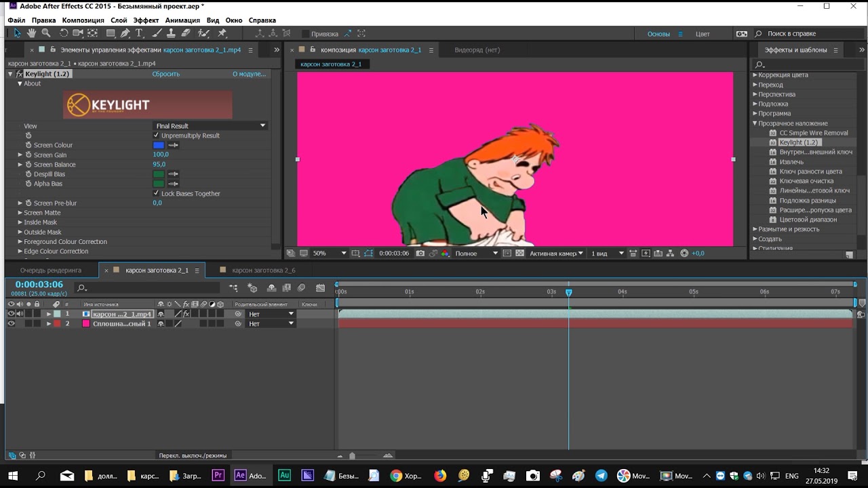
Task: Expand Коррекция цвета effects category
Action: 755,75
